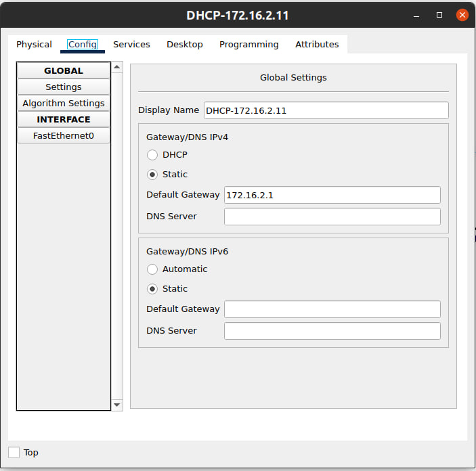Click the sidebar scroll down arrow

click(x=117, y=405)
